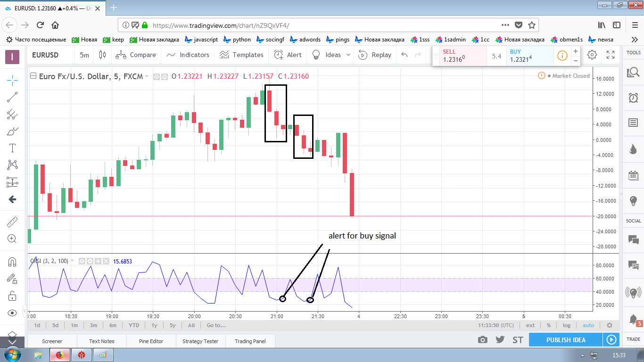Screen dimensions: 644x362
Task: Select the crosshair cursor tool
Action: click(12, 80)
